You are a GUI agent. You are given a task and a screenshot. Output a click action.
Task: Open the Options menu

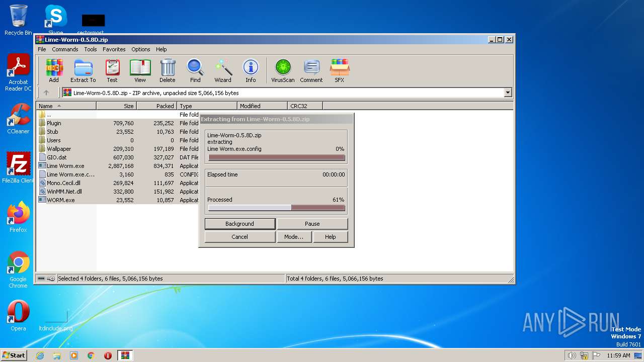pos(141,49)
